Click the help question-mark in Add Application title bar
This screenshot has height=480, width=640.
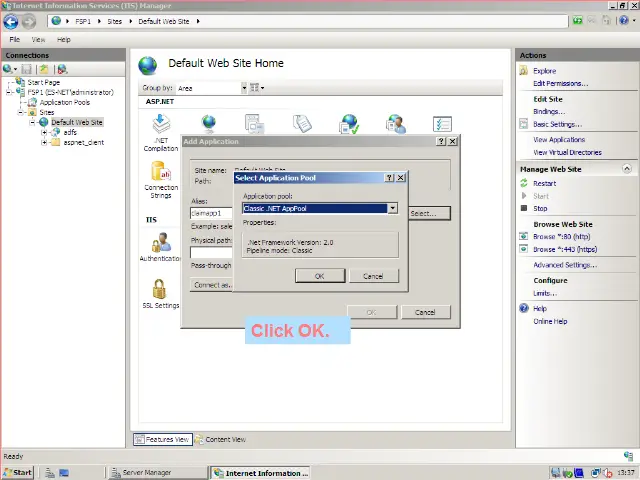pos(441,141)
